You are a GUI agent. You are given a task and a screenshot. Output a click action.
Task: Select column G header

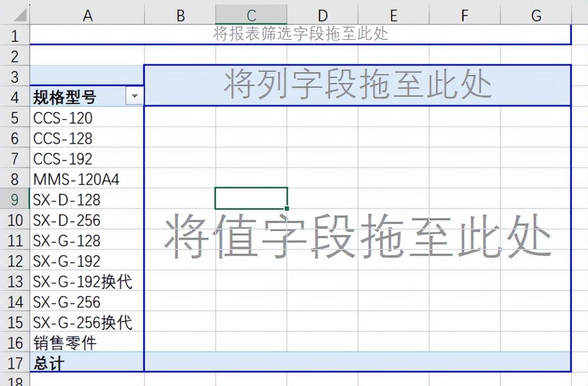536,15
